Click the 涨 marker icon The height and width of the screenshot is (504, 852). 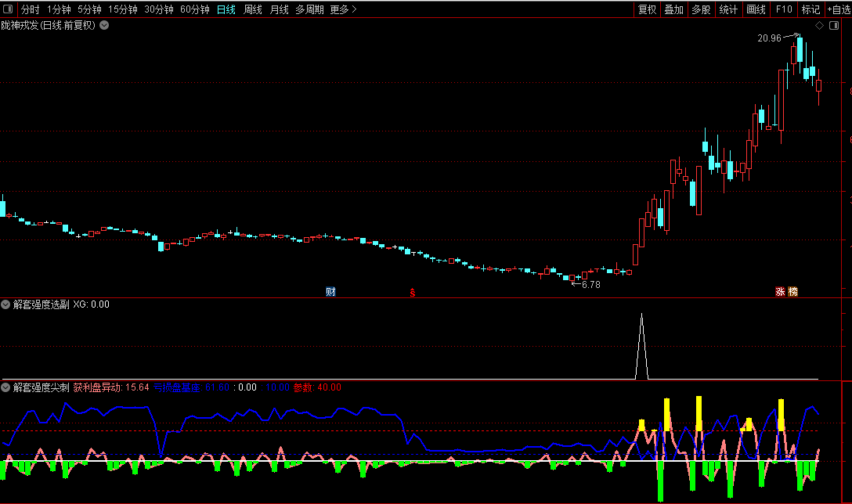(x=780, y=292)
